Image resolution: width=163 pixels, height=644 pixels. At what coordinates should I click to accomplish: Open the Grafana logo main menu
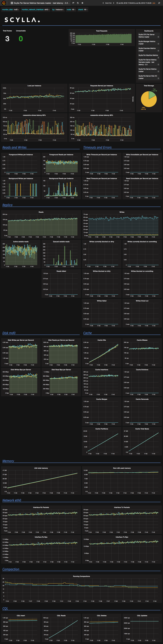pos(4,3)
